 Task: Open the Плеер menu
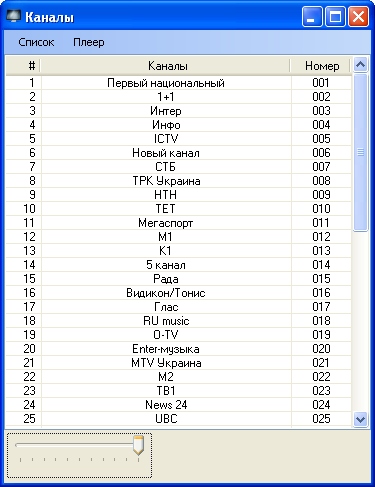pos(89,42)
